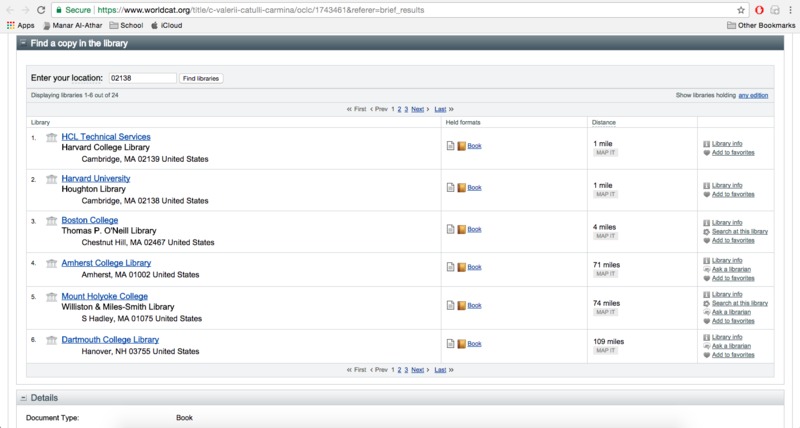Click Search at this library for Mount Holyoke
The width and height of the screenshot is (800, 428).
point(740,303)
